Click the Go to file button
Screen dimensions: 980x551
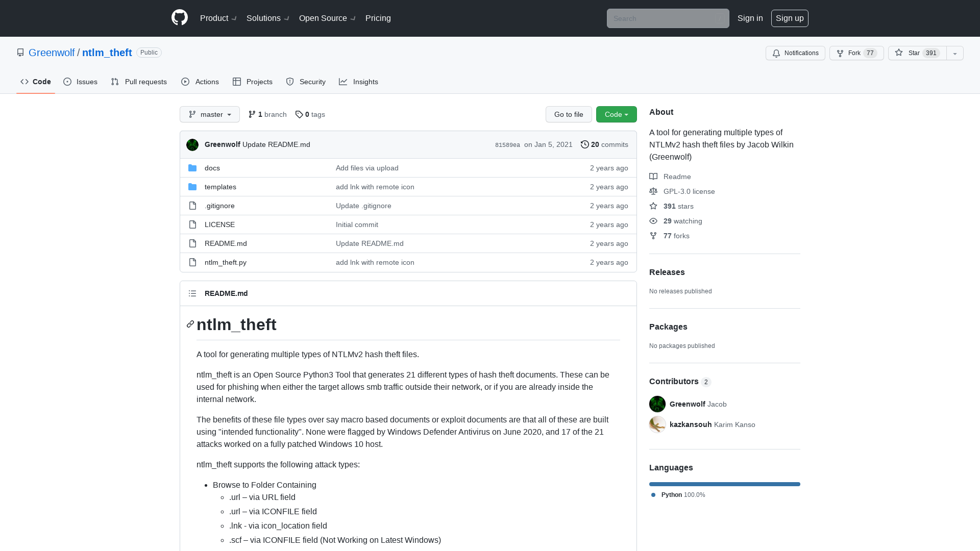[x=569, y=114]
